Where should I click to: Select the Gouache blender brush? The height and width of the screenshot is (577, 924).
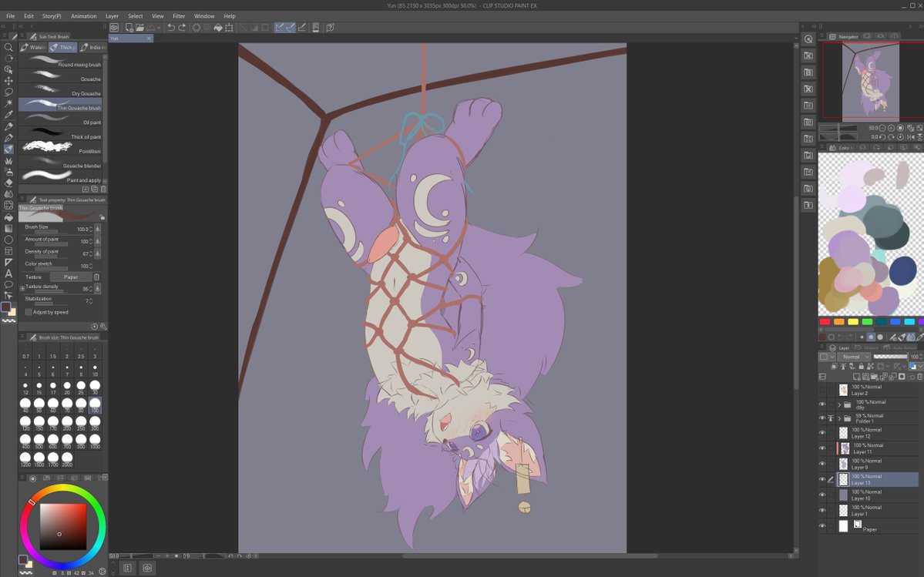(x=60, y=162)
